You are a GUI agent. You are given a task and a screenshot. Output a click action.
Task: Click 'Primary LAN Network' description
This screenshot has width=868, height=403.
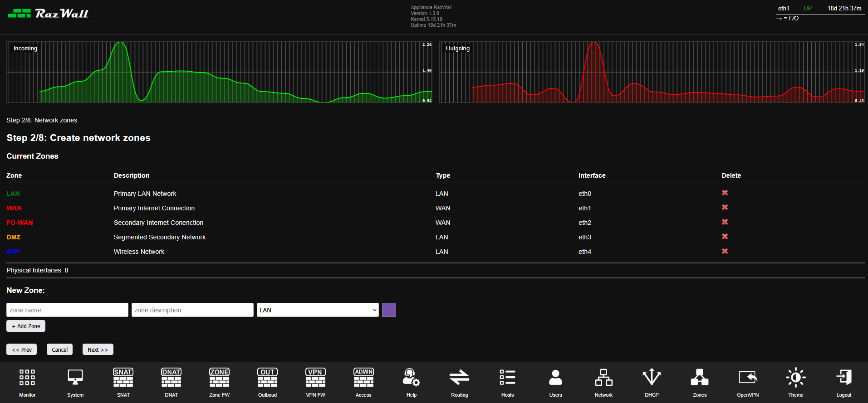click(145, 194)
